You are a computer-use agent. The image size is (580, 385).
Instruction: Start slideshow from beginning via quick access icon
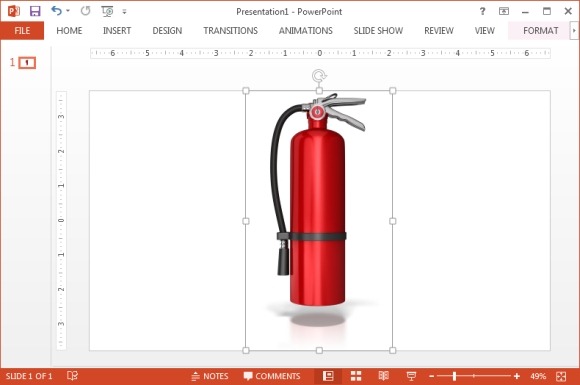click(107, 11)
